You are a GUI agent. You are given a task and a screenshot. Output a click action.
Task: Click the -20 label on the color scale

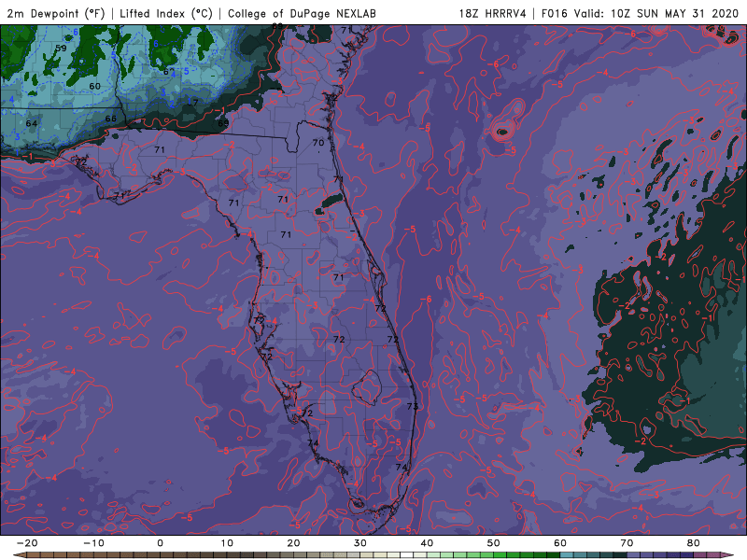point(27,543)
